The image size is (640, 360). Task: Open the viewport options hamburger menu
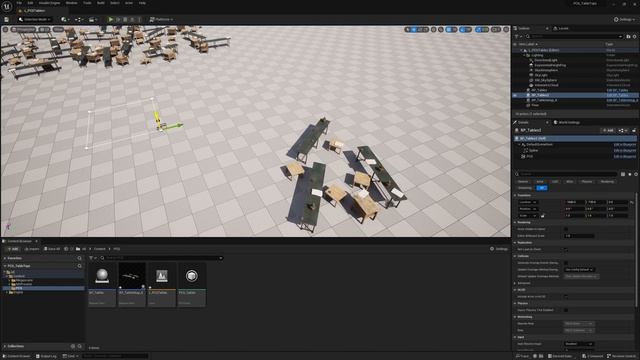point(5,29)
